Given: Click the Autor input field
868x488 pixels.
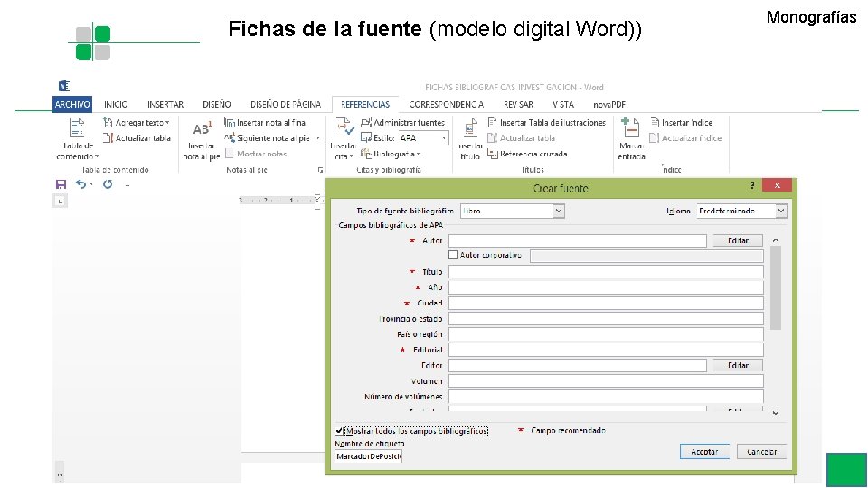Looking at the screenshot, I should [578, 240].
